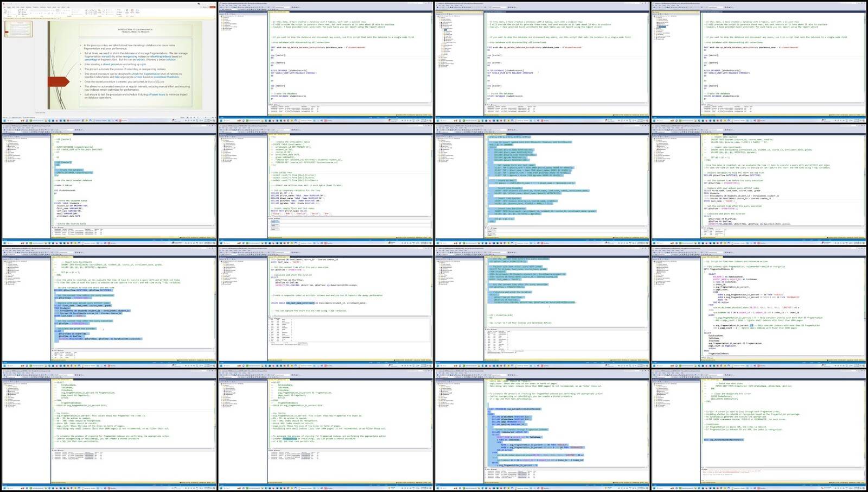868x492 pixels.
Task: Open the frame with CREATE INDEX idx_last_name_enrollment
Action: click(325, 307)
